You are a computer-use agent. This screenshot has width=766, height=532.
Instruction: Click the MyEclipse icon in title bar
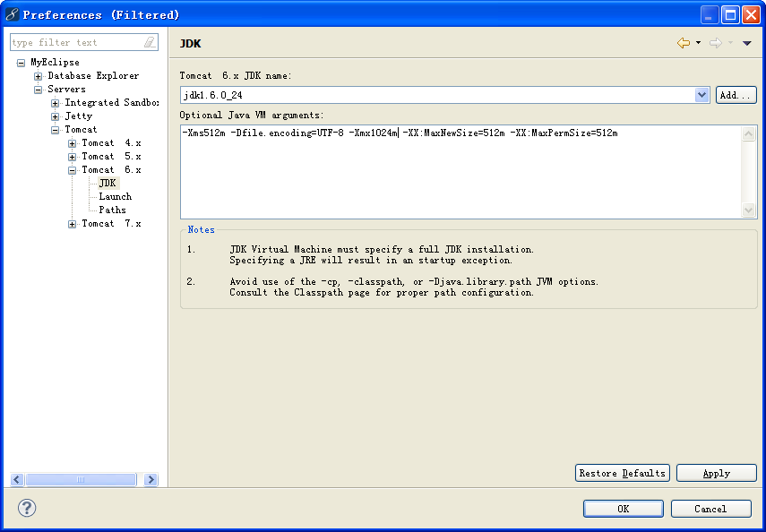[x=13, y=14]
